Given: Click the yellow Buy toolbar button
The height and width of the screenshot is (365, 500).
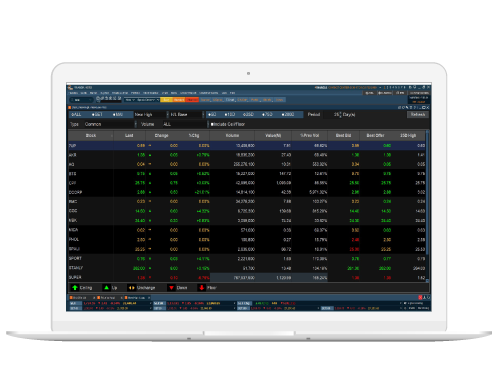Looking at the screenshot, I should coord(166,100).
